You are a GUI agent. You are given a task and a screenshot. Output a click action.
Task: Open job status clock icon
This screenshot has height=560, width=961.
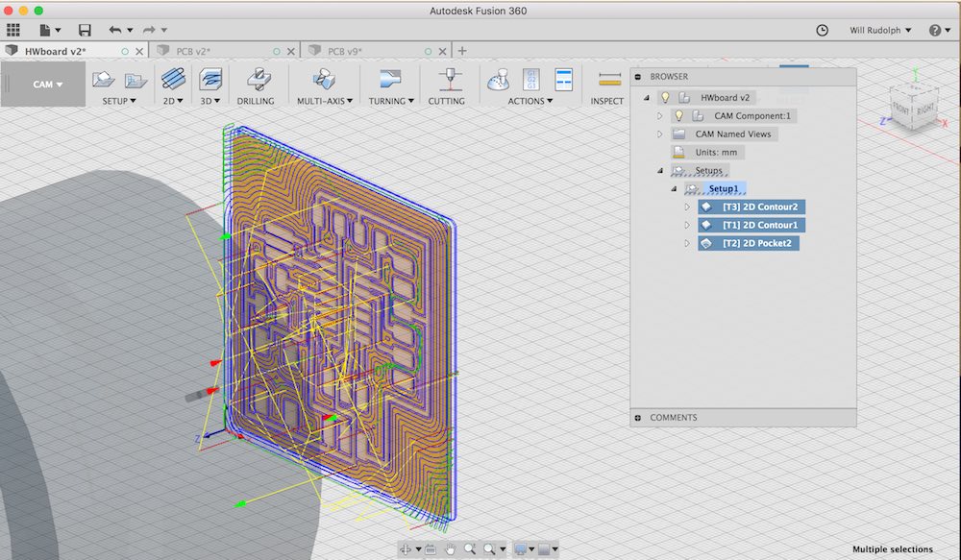pyautogui.click(x=822, y=30)
